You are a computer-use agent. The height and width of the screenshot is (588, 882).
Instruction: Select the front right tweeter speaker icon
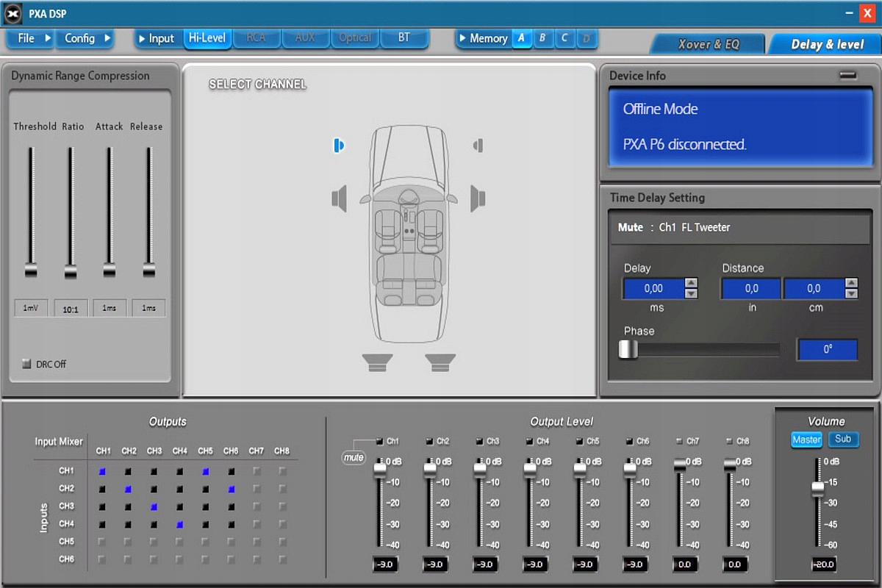478,146
